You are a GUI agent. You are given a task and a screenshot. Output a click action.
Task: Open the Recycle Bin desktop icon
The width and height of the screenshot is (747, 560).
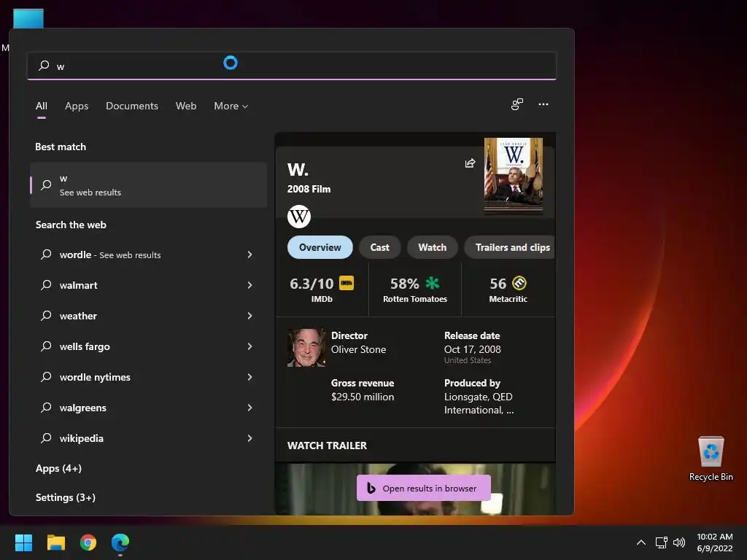(711, 459)
